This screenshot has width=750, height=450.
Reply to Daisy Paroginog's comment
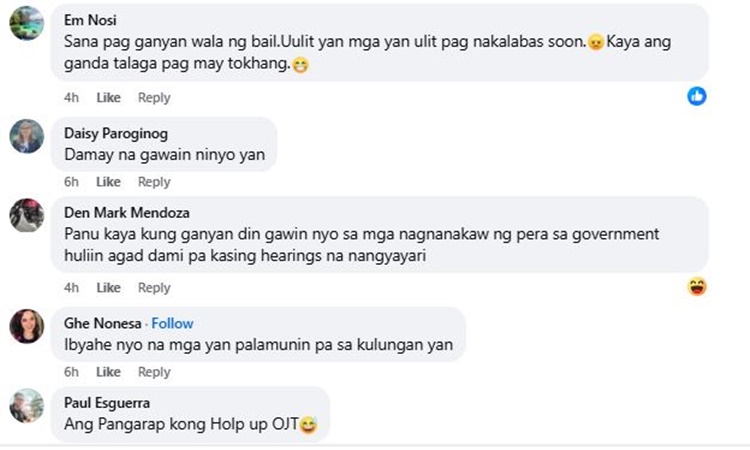click(154, 182)
